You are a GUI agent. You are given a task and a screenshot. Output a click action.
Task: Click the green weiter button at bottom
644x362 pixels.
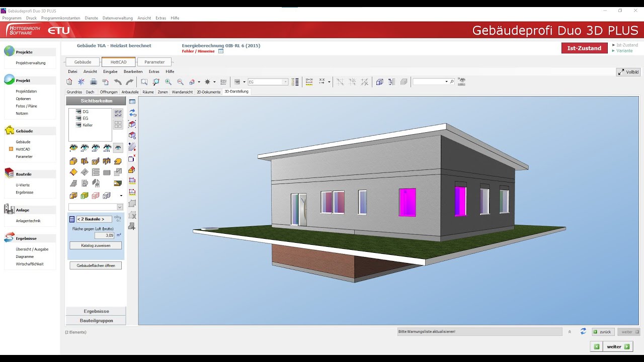pos(617,346)
